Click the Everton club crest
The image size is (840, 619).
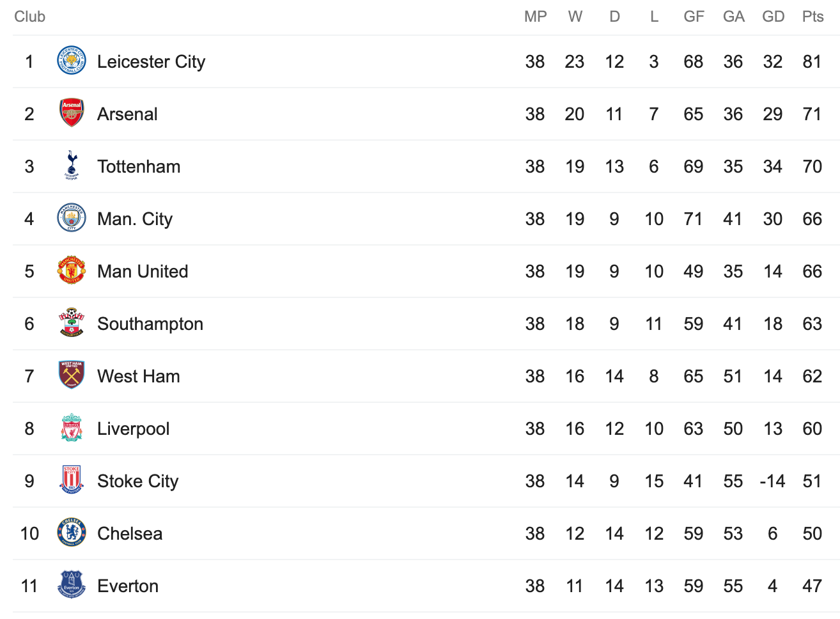71,585
